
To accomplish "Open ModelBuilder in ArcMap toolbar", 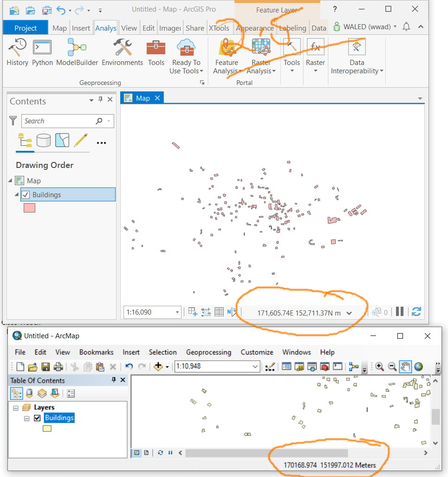I will pyautogui.click(x=354, y=367).
